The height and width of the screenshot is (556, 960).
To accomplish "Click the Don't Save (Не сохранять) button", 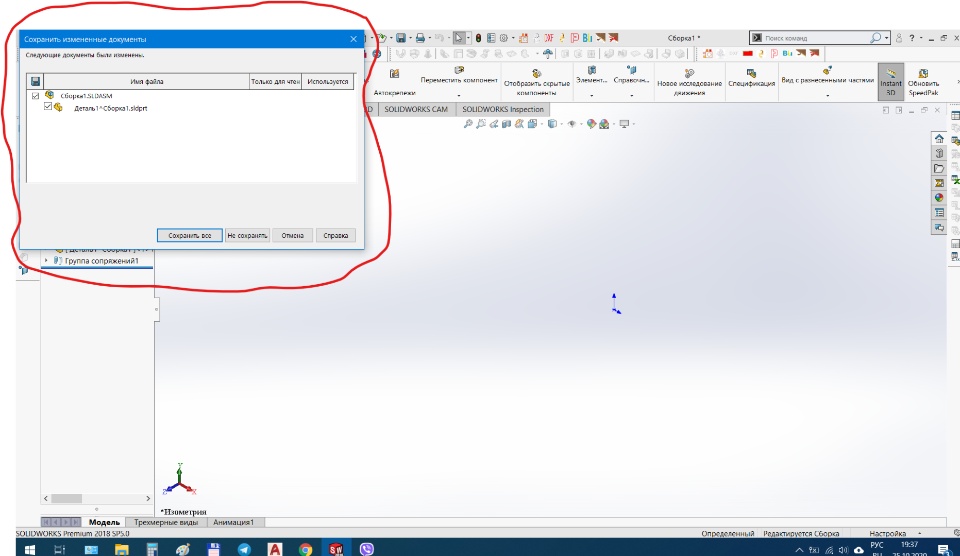I will (247, 235).
